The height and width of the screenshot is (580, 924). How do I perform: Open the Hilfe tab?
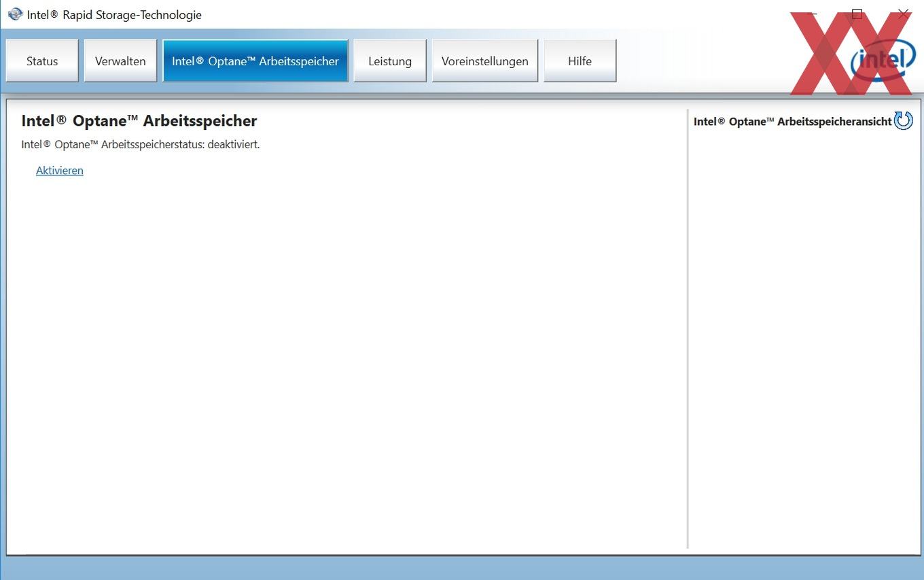[580, 61]
